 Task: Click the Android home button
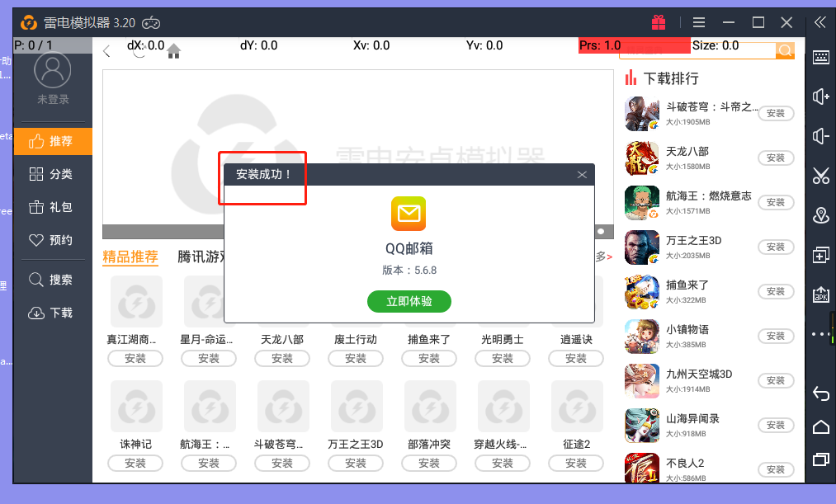click(x=821, y=426)
